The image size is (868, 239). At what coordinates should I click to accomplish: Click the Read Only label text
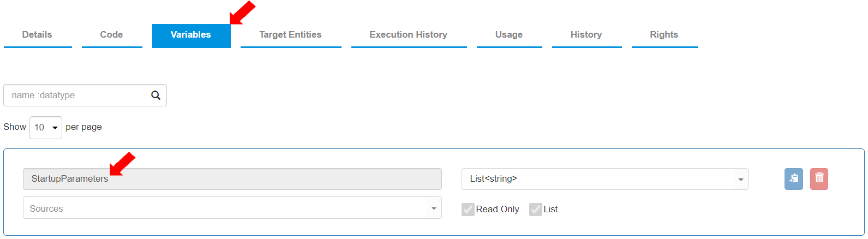(x=498, y=210)
